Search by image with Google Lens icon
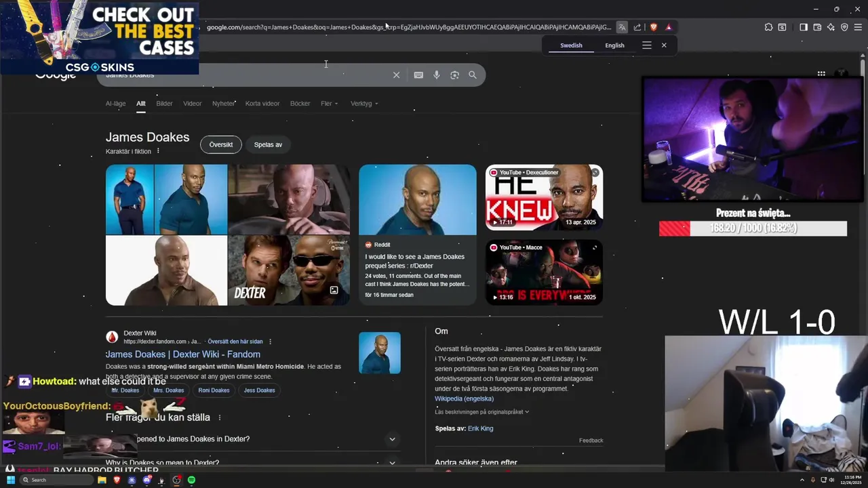 [x=455, y=75]
